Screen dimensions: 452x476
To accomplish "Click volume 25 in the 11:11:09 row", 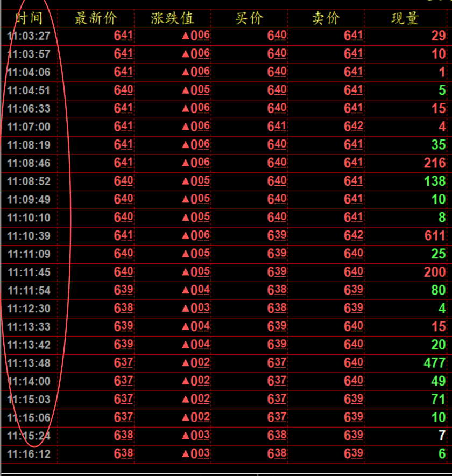I will (x=439, y=254).
